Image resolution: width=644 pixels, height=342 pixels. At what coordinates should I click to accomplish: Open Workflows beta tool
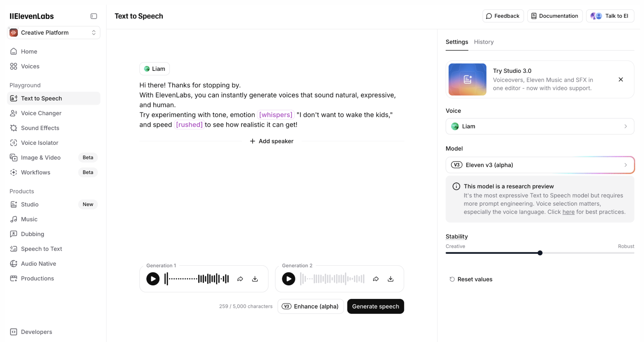click(54, 173)
